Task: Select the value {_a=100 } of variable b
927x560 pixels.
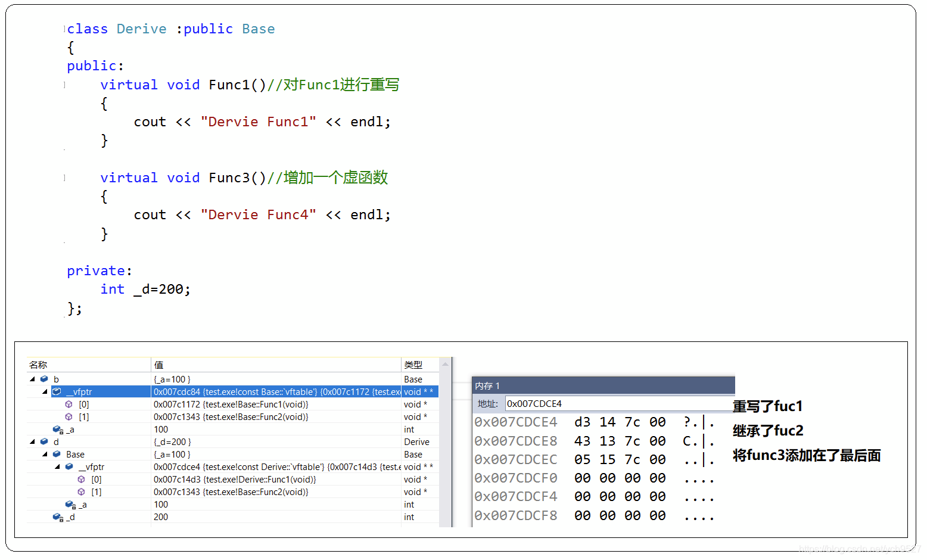Action: click(x=172, y=379)
